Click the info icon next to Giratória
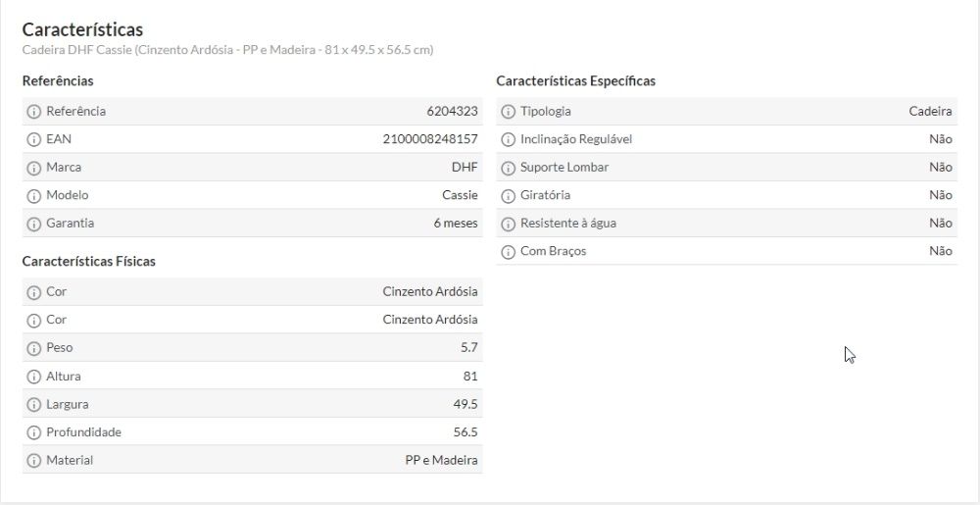This screenshot has width=980, height=505. (x=508, y=196)
